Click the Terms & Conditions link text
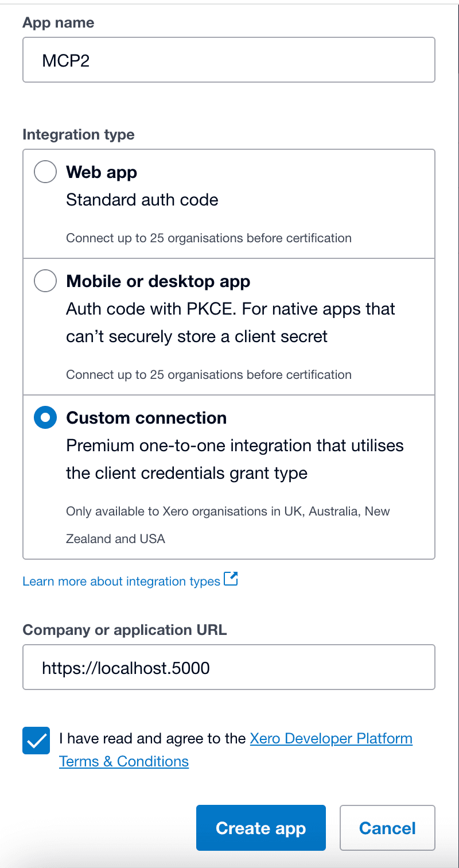 click(124, 761)
